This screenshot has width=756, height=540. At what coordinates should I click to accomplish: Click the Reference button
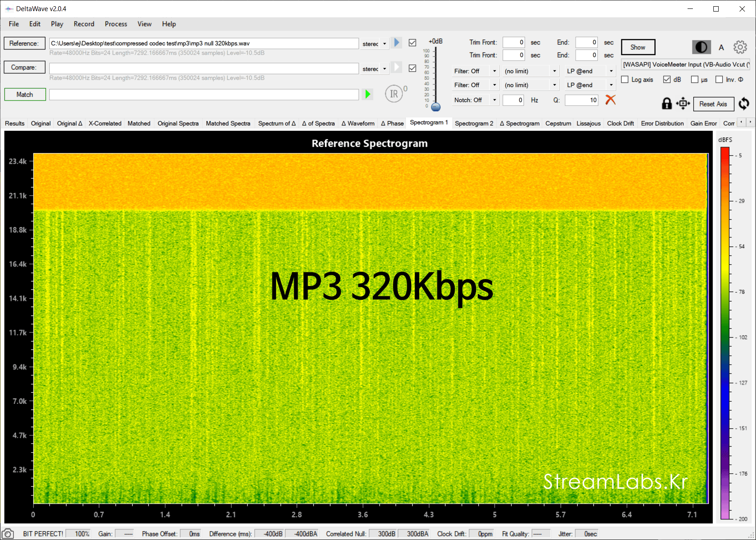[24, 43]
